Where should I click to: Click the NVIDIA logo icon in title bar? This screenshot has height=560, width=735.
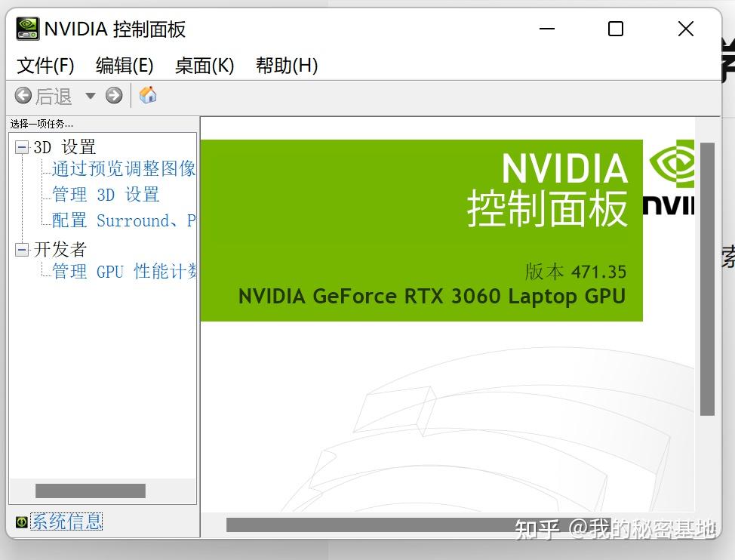tap(27, 29)
